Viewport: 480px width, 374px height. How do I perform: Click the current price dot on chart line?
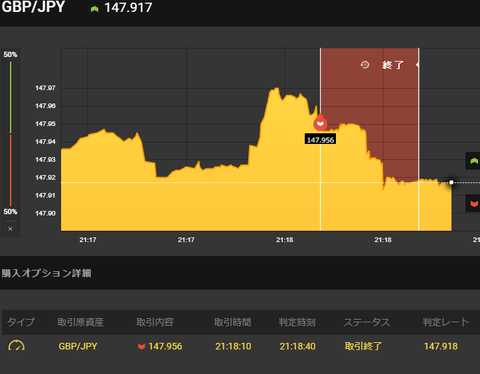click(x=451, y=182)
